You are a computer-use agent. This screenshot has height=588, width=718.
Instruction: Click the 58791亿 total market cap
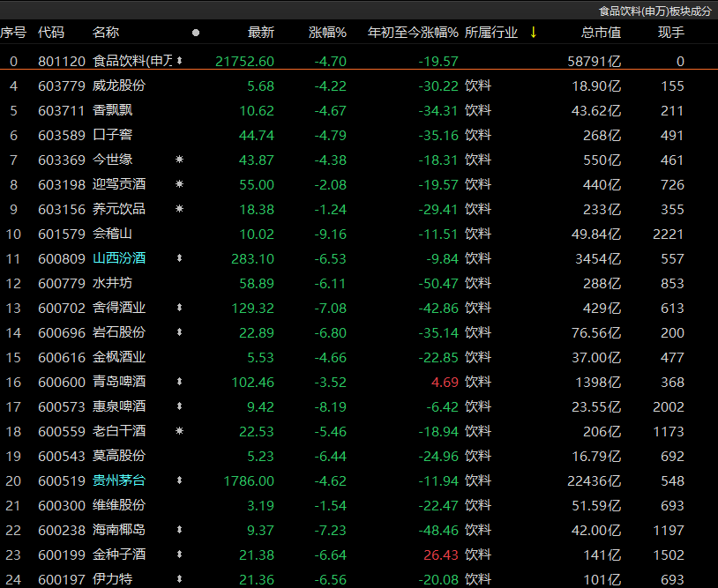click(595, 62)
